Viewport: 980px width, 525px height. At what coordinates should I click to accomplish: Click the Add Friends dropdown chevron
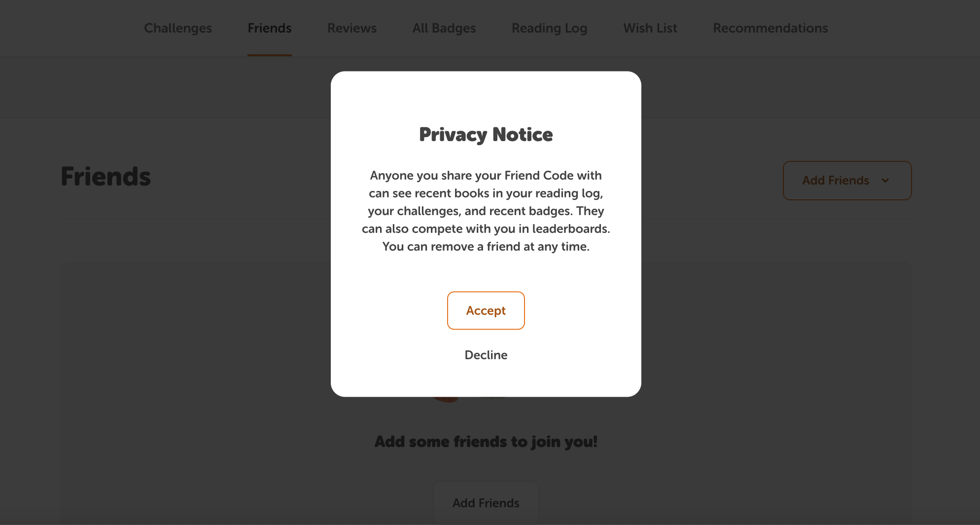coord(885,181)
